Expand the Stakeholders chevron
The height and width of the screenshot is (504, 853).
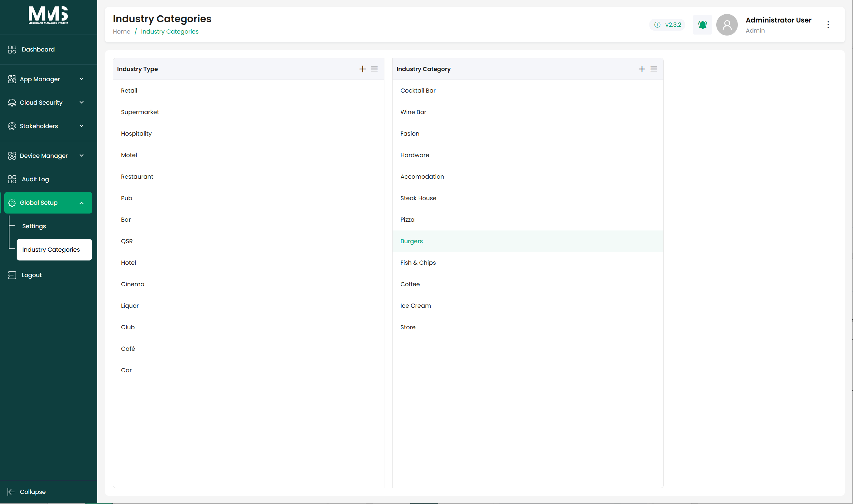pyautogui.click(x=82, y=126)
